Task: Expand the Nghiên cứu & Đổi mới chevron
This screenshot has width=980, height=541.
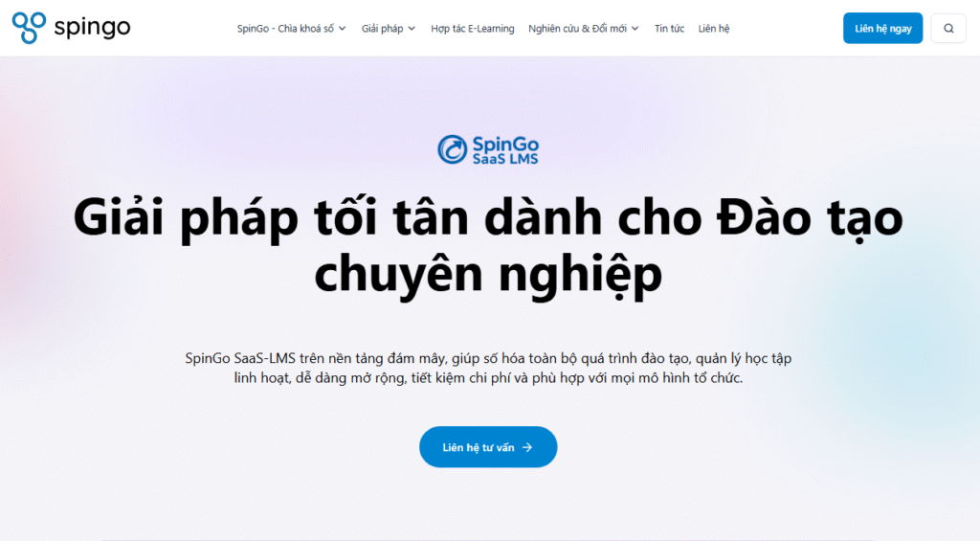Action: point(635,29)
